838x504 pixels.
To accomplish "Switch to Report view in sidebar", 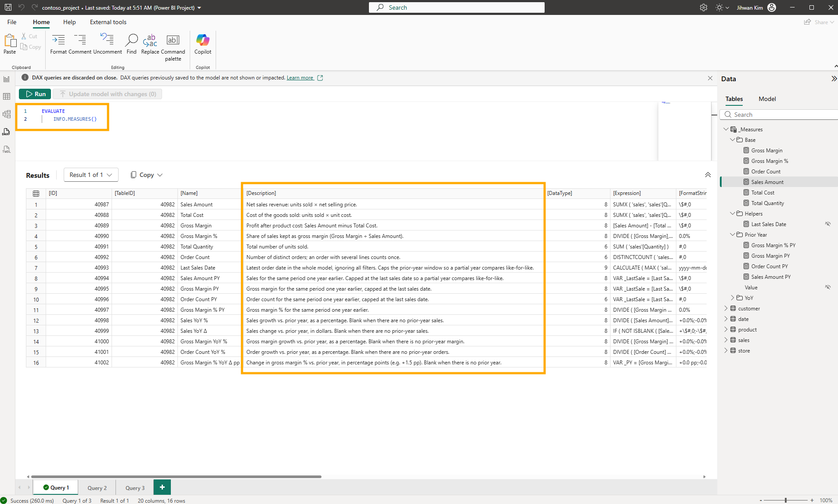I will pyautogui.click(x=7, y=79).
